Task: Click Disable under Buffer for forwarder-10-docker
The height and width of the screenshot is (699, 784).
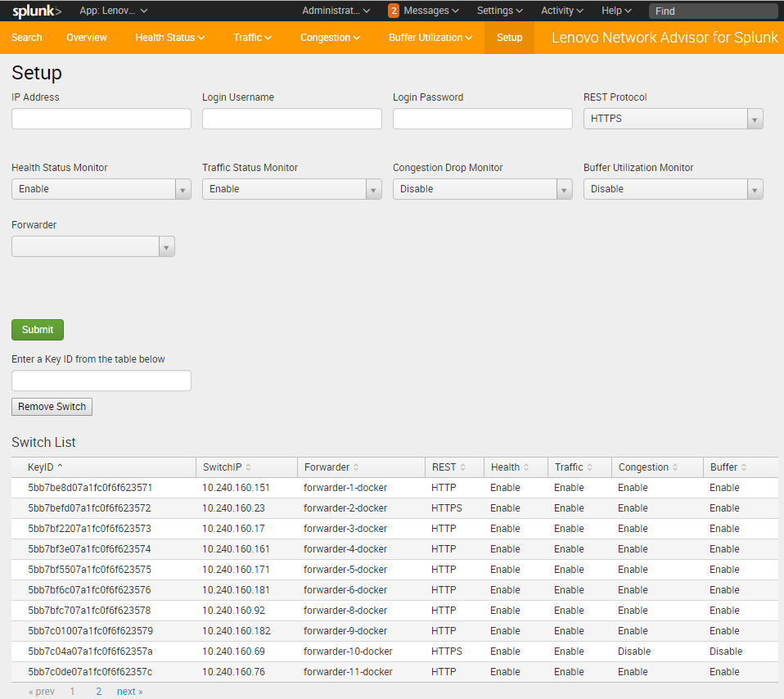Action: [x=726, y=652]
